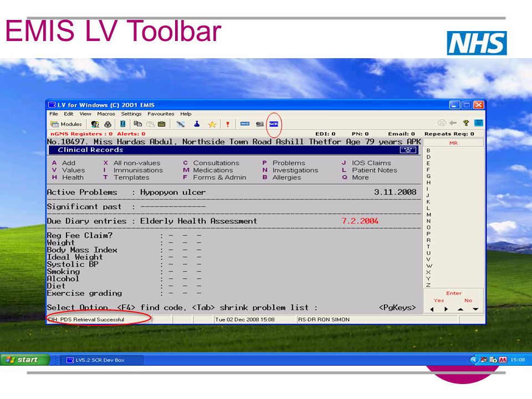Open the Macros menu

pyautogui.click(x=106, y=114)
